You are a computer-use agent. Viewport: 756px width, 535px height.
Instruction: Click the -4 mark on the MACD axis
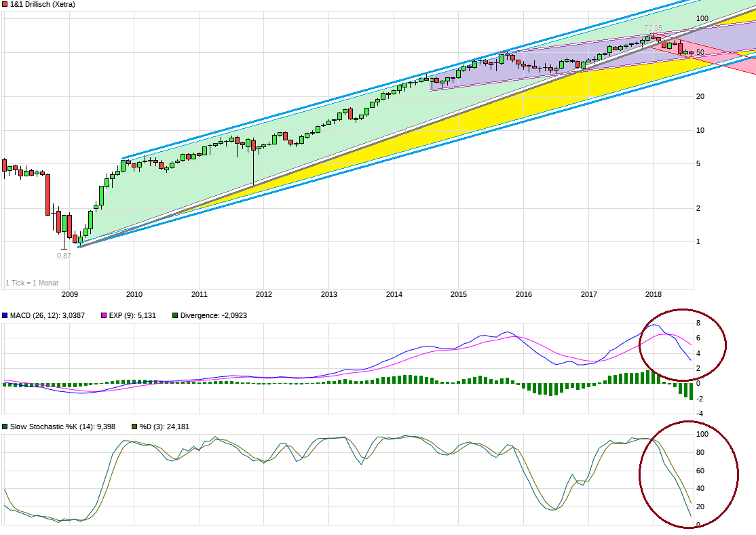pos(699,414)
